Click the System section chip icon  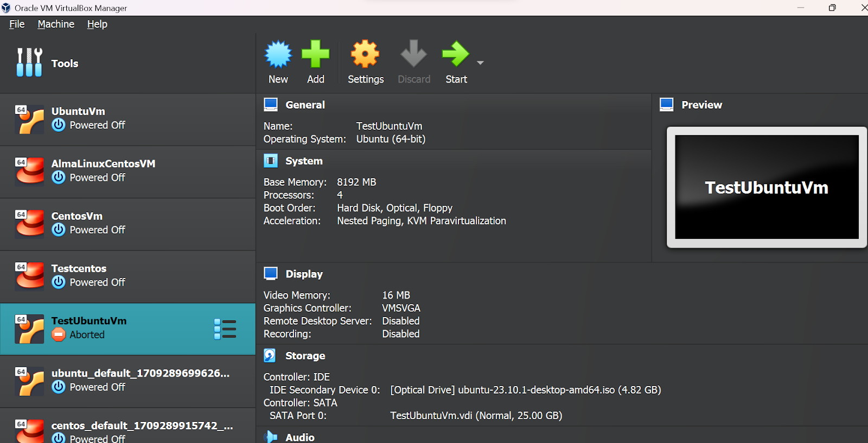[271, 161]
